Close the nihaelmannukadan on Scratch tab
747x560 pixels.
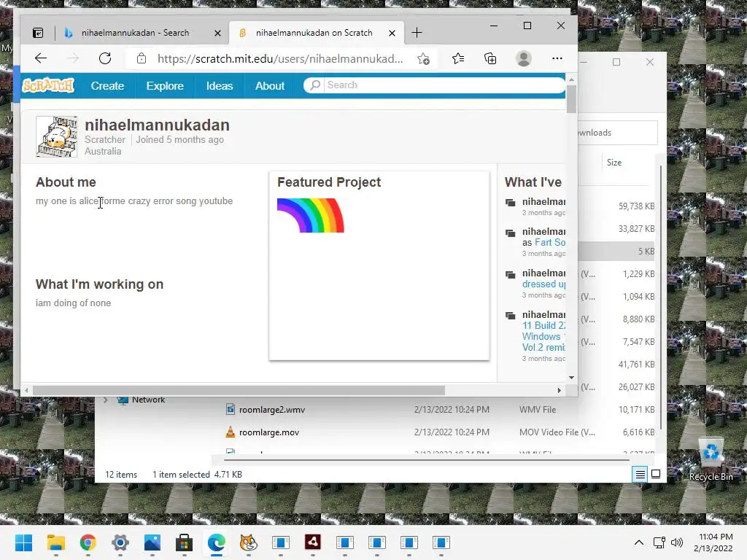coord(392,33)
